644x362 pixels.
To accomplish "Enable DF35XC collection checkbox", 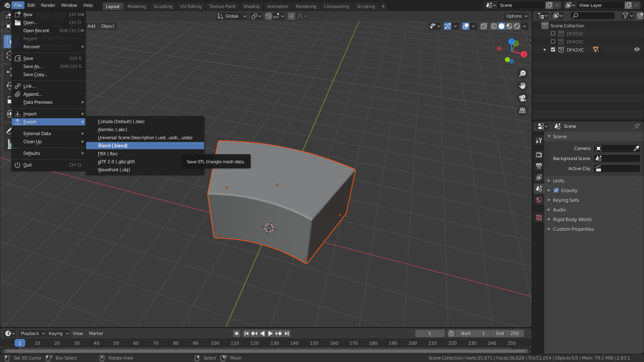I will tap(553, 33).
